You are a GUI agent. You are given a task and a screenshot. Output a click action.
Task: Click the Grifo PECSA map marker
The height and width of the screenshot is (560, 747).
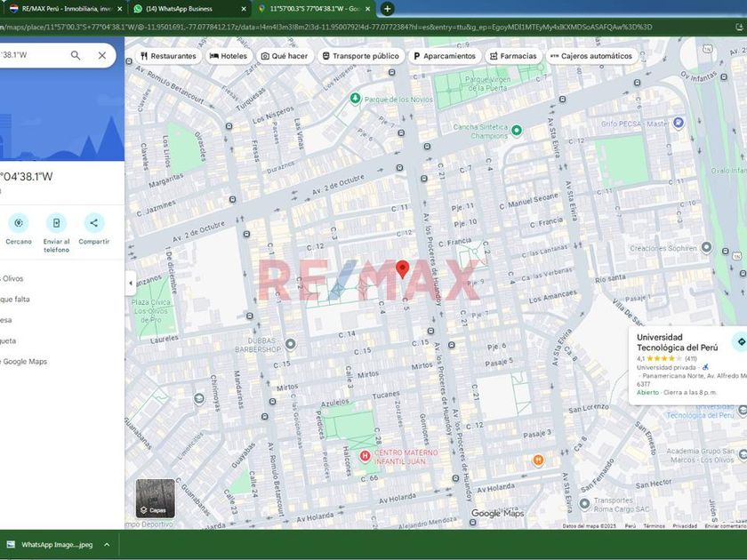[x=679, y=123]
